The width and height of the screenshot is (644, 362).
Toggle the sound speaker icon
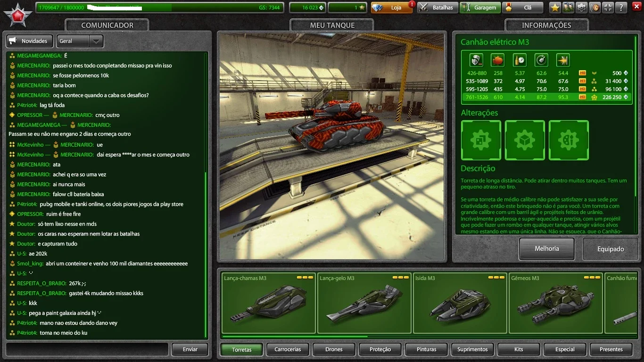[595, 8]
